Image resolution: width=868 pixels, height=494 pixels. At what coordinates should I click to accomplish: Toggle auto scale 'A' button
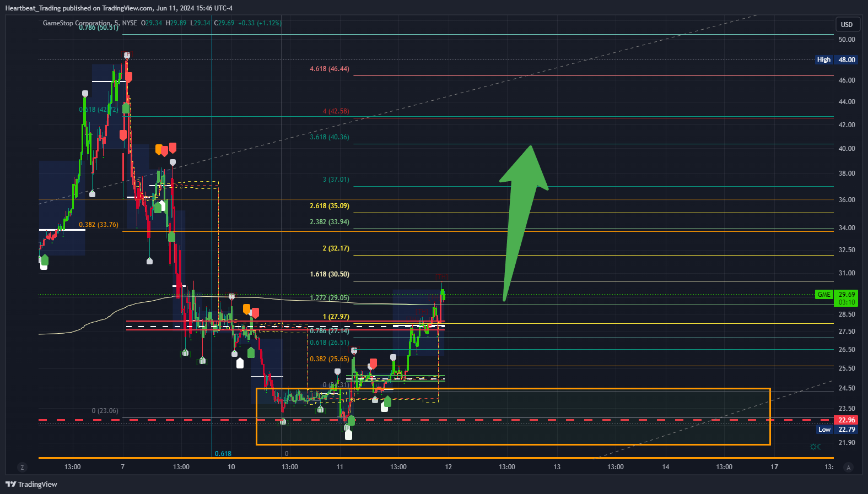pyautogui.click(x=849, y=468)
